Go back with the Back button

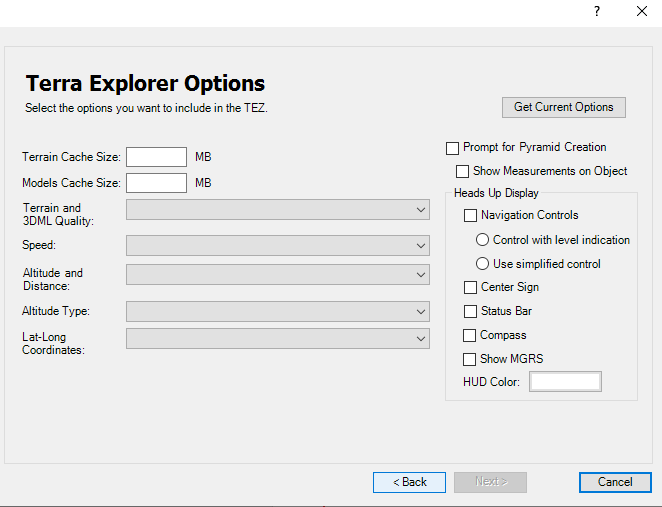coord(409,482)
